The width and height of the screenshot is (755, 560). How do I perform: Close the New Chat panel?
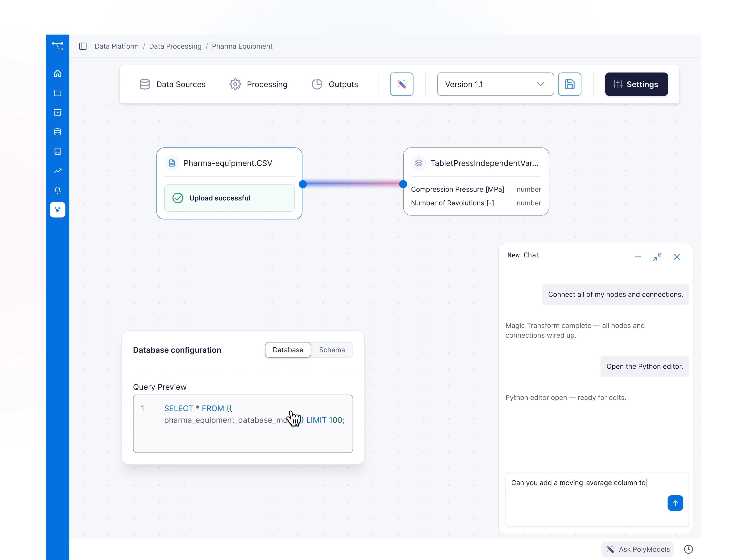[677, 257]
